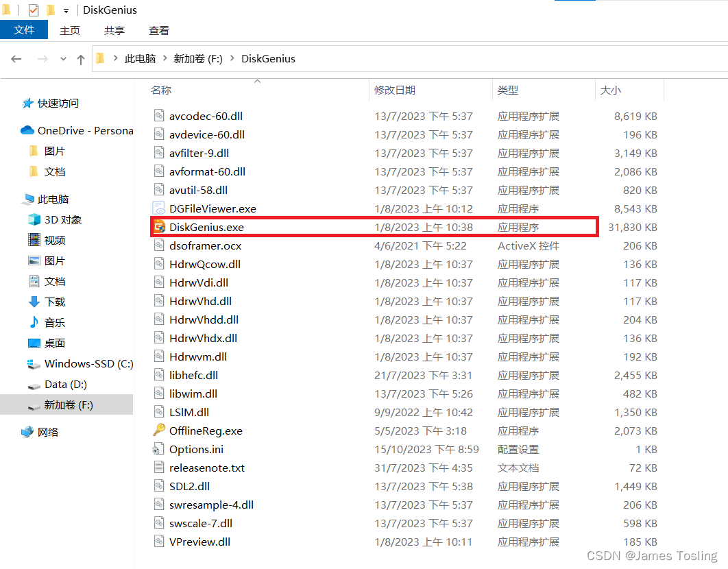Select the HdrwQcow.dll file
This screenshot has width=728, height=569.
(x=205, y=265)
